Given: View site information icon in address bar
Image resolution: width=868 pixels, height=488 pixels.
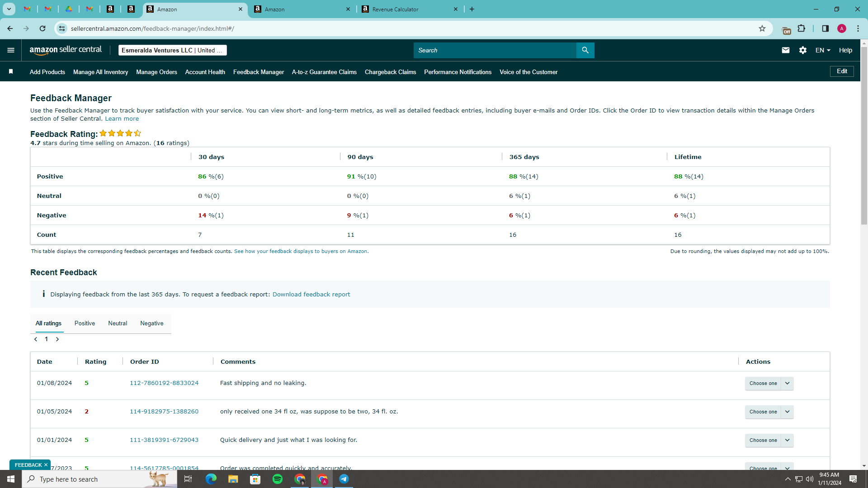Looking at the screenshot, I should pyautogui.click(x=62, y=28).
